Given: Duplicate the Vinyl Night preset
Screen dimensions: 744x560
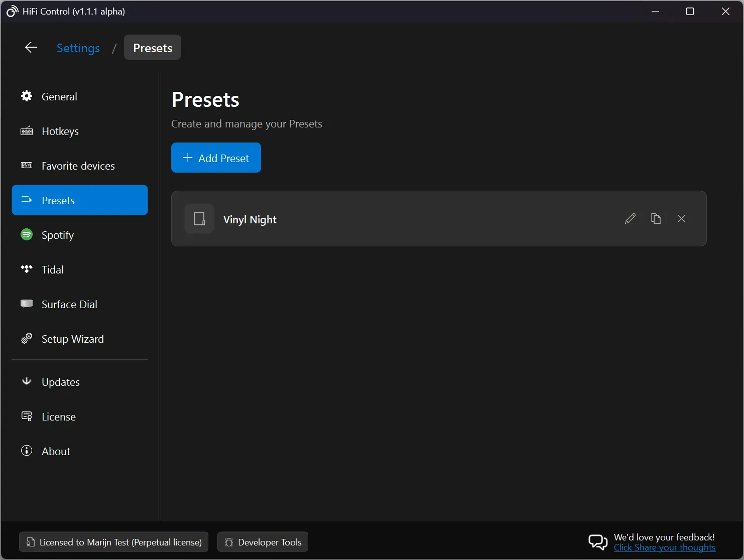Looking at the screenshot, I should [x=656, y=218].
